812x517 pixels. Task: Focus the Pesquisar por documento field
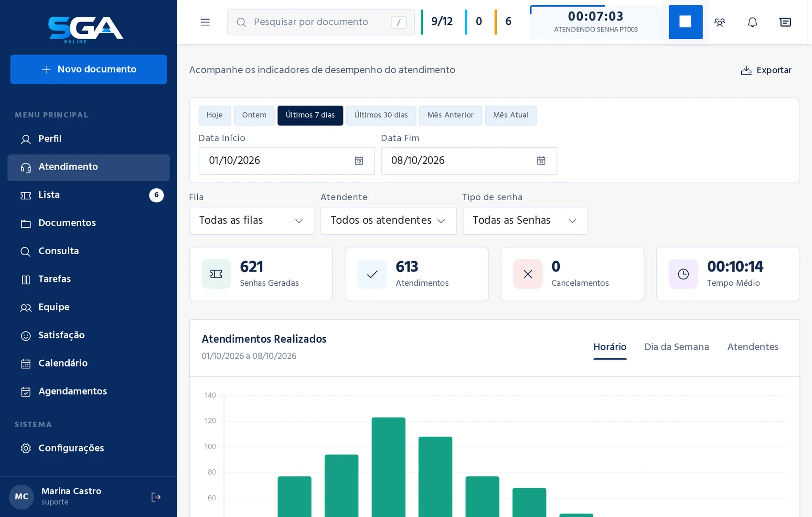tap(321, 22)
